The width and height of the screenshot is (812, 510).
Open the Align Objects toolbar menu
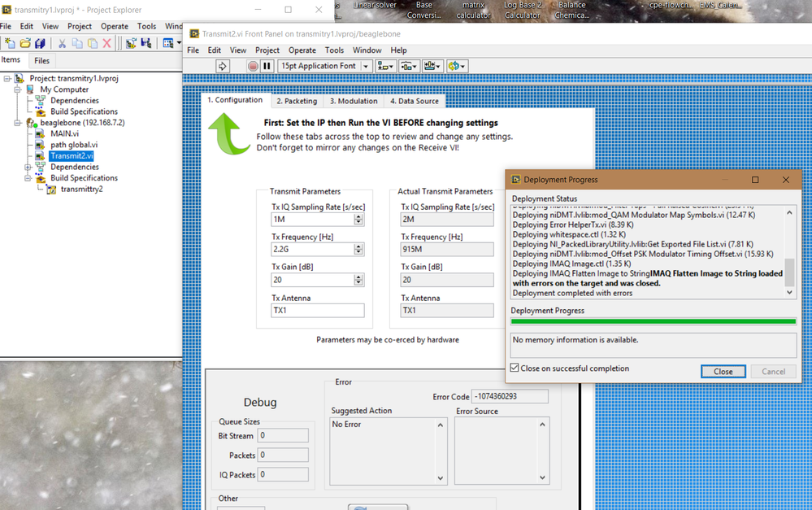[x=385, y=66]
